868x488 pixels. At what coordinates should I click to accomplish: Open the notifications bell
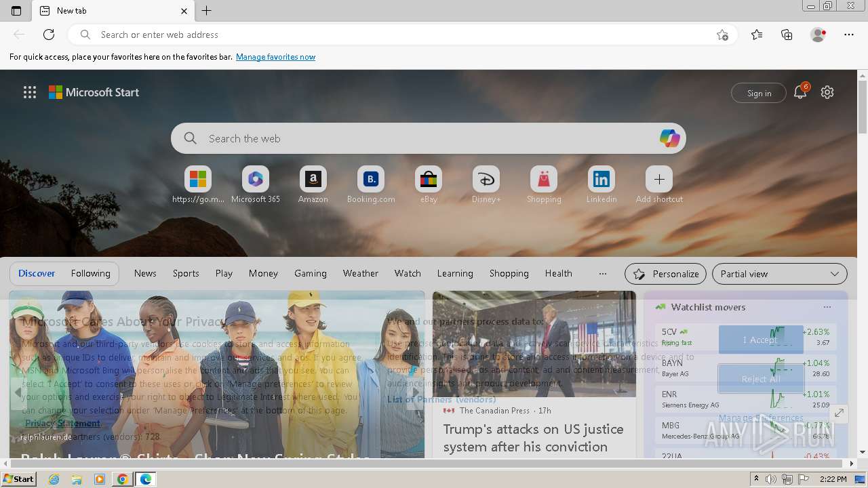point(800,93)
